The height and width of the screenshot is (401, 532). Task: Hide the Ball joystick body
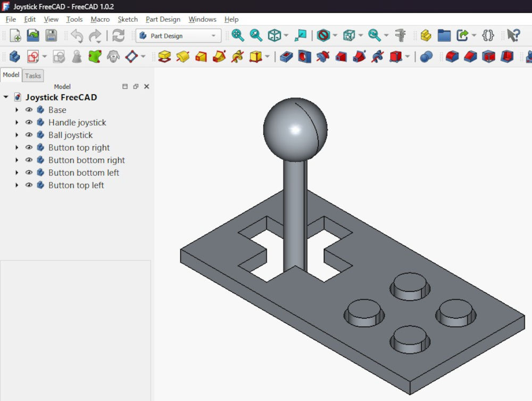(x=29, y=135)
